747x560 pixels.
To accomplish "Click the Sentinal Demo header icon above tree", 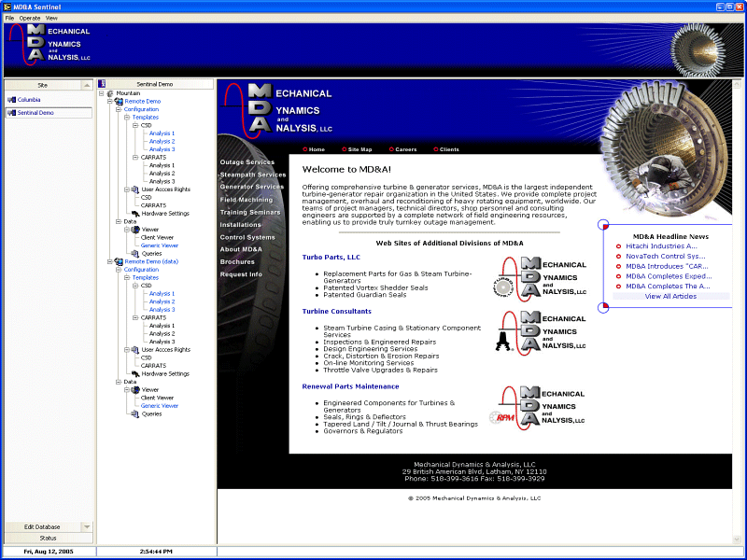I will (104, 82).
